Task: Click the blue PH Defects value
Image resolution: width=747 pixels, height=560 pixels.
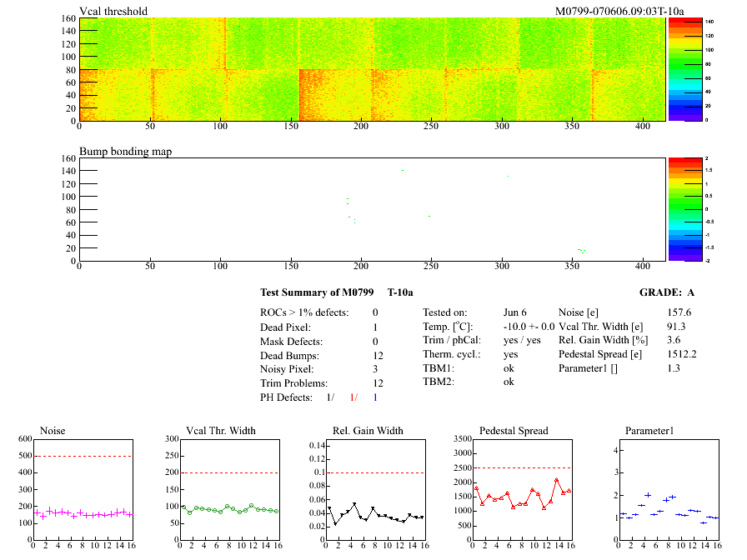Action: coord(375,397)
